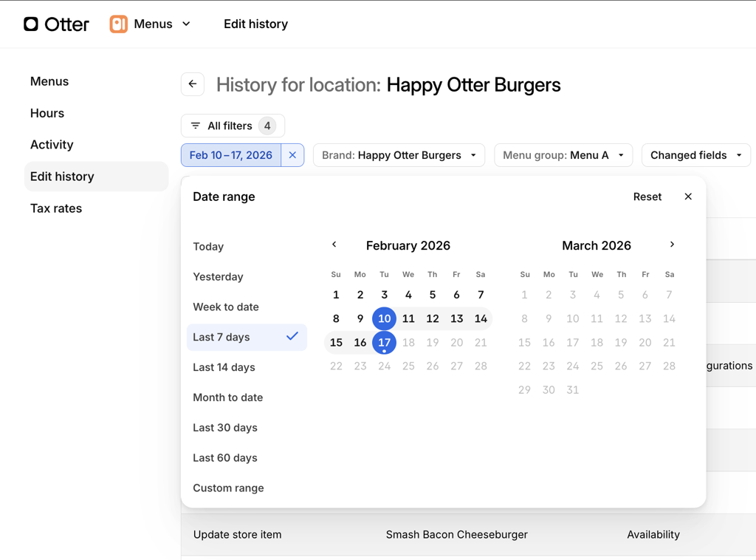Image resolution: width=756 pixels, height=560 pixels.
Task: Open the Menu group dropdown
Action: tap(563, 155)
